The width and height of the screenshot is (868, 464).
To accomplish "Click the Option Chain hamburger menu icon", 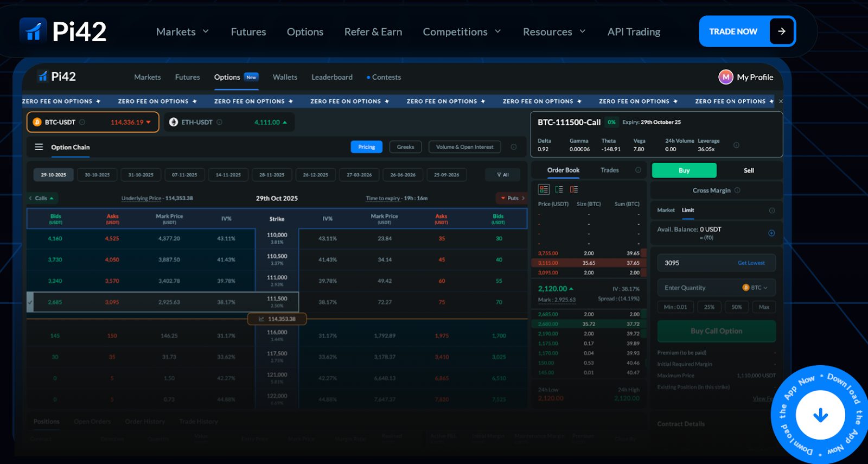I will click(39, 147).
